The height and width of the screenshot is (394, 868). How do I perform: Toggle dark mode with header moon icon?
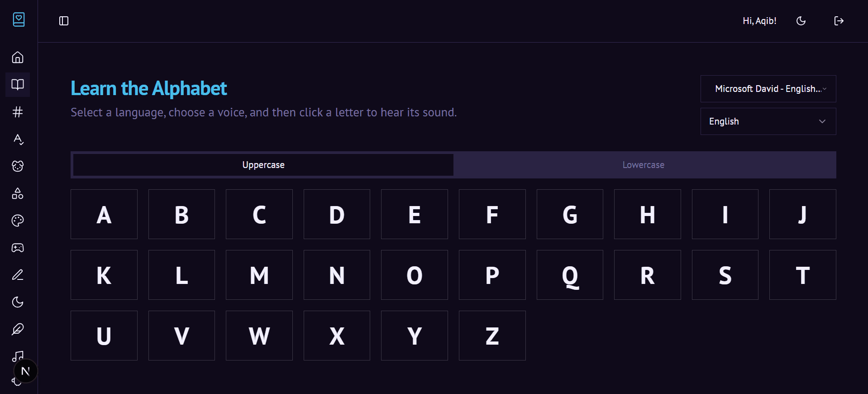801,21
